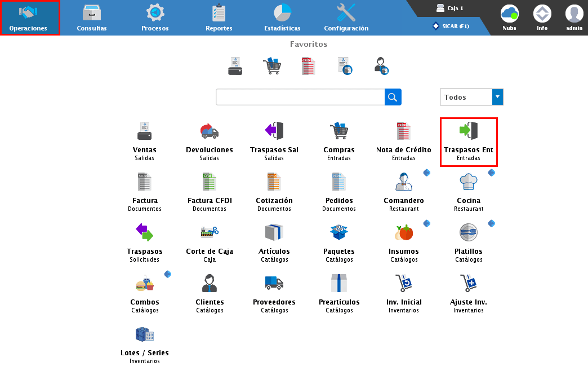Click the blue search magnifier button
This screenshot has width=588, height=375.
[x=393, y=97]
